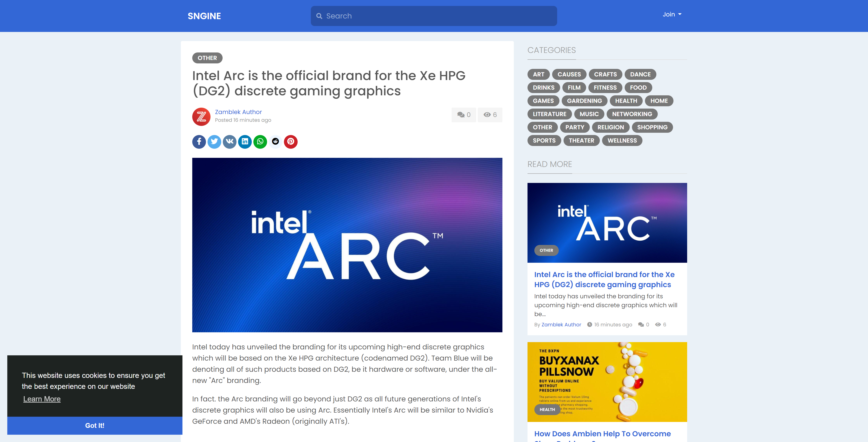
Task: Click the clock icon beside 16 minutes ago
Action: coord(589,324)
